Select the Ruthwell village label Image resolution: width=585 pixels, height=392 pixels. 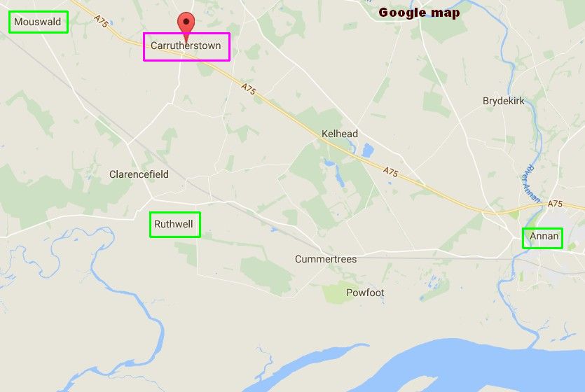point(174,224)
